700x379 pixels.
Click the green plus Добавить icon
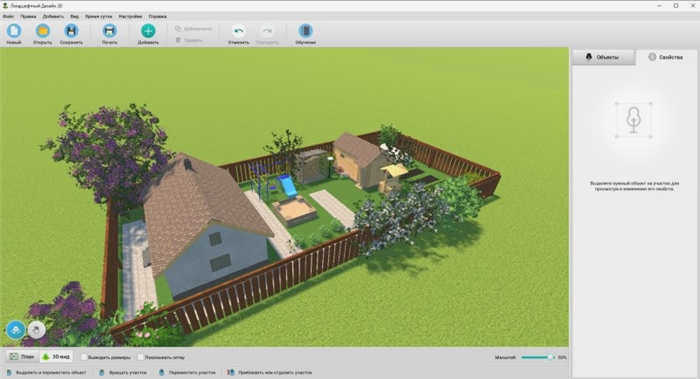coord(148,31)
